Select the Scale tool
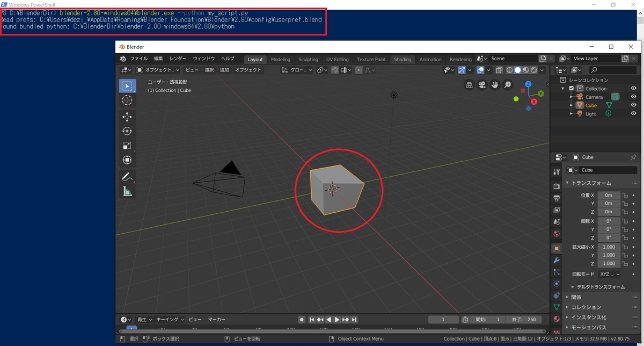Image resolution: width=644 pixels, height=346 pixels. click(x=127, y=145)
